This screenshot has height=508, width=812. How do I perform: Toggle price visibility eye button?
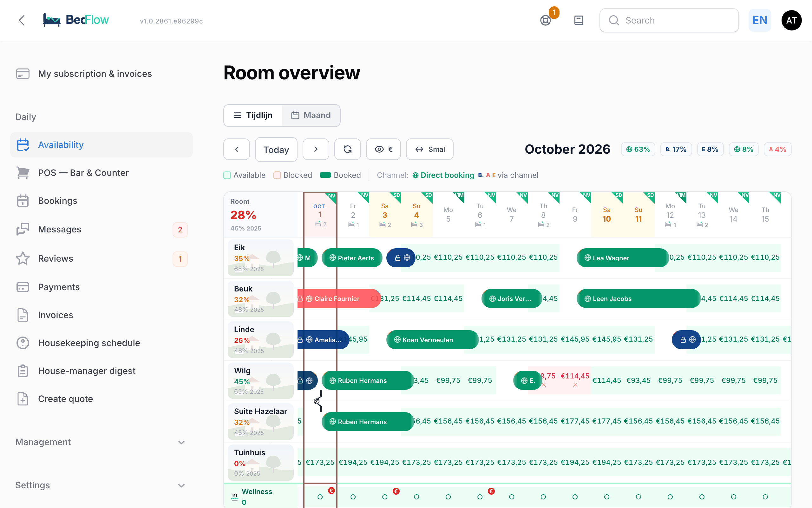tap(383, 149)
